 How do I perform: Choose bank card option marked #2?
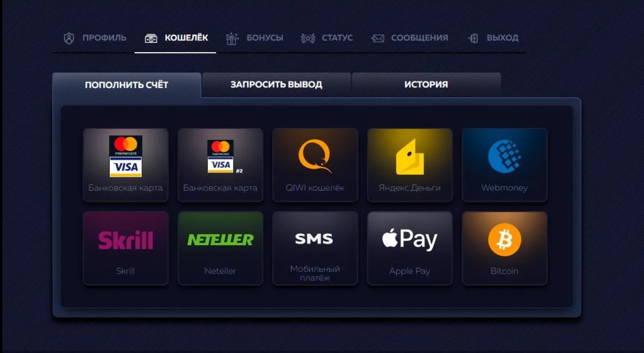tap(220, 165)
